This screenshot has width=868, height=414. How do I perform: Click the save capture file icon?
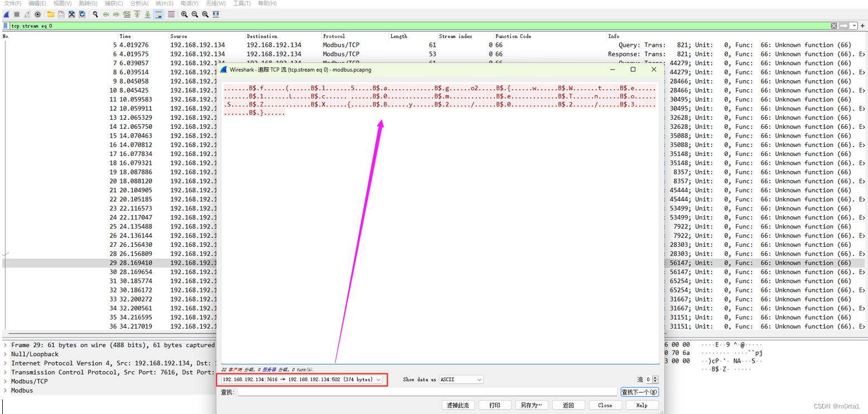coord(61,14)
